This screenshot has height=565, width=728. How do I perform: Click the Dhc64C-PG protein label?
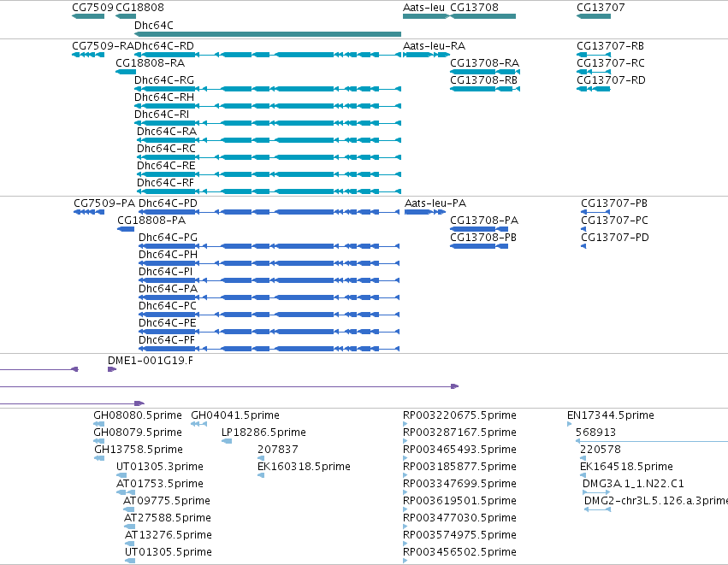[x=168, y=238]
